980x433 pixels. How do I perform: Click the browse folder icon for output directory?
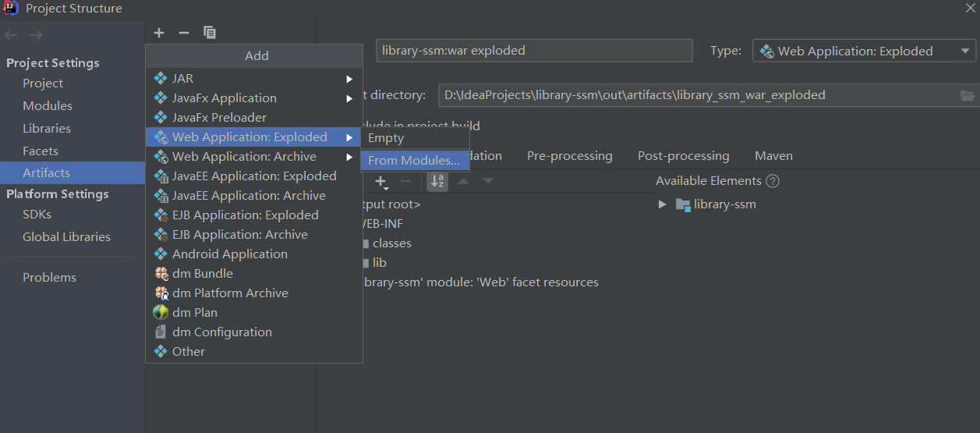968,95
